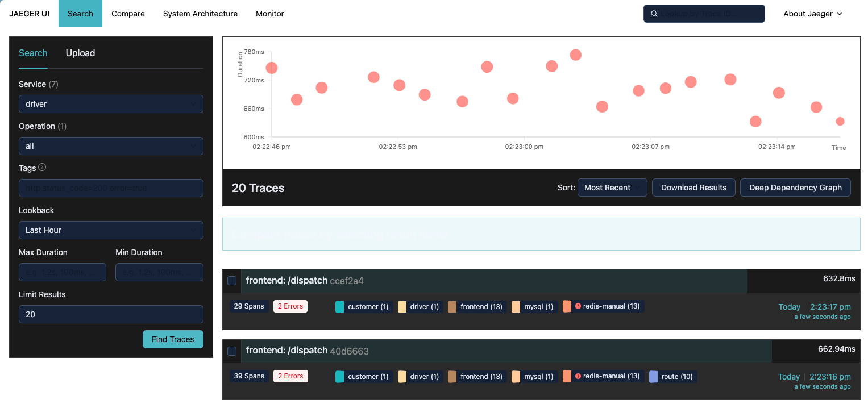
Task: Open the Sort dropdown showing Most Recent
Action: click(x=612, y=188)
